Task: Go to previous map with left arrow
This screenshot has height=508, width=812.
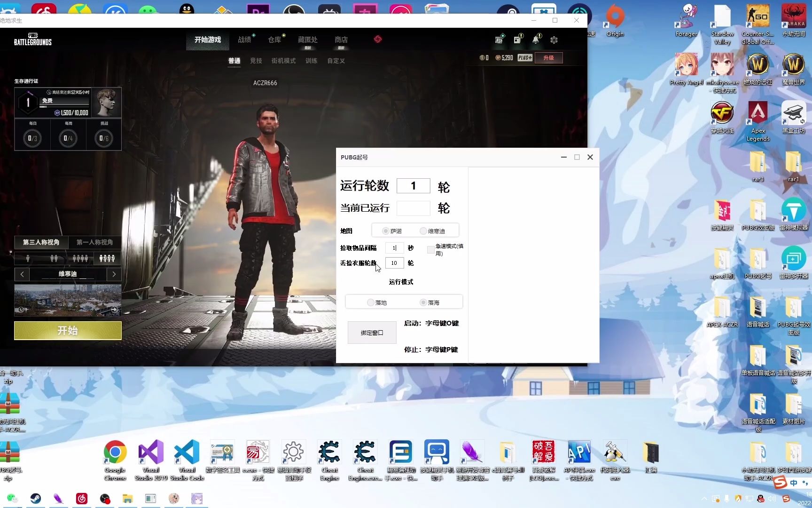Action: point(22,274)
